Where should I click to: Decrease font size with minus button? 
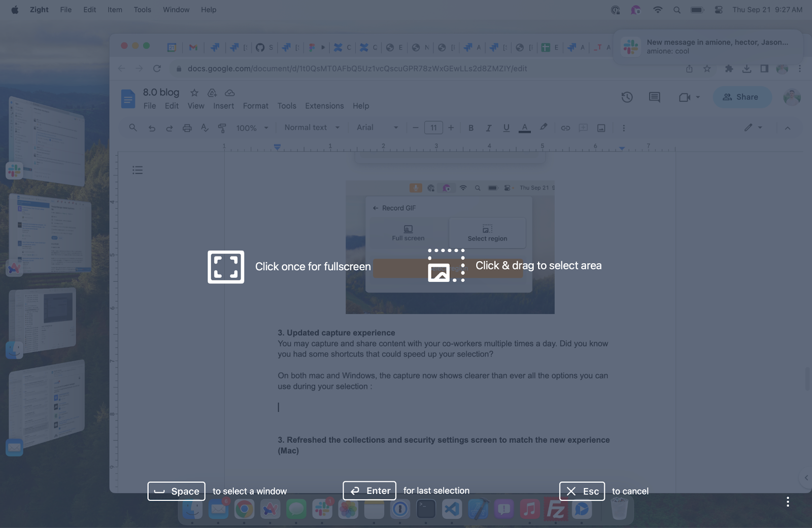click(415, 128)
